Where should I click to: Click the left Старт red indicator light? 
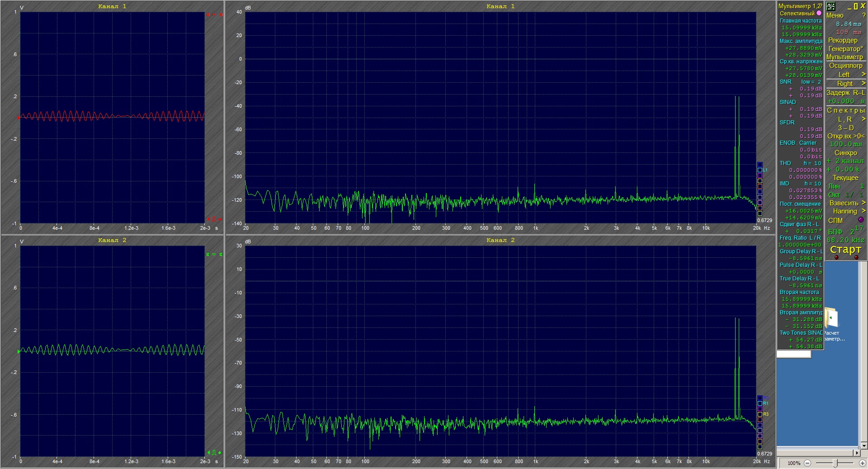(x=836, y=258)
